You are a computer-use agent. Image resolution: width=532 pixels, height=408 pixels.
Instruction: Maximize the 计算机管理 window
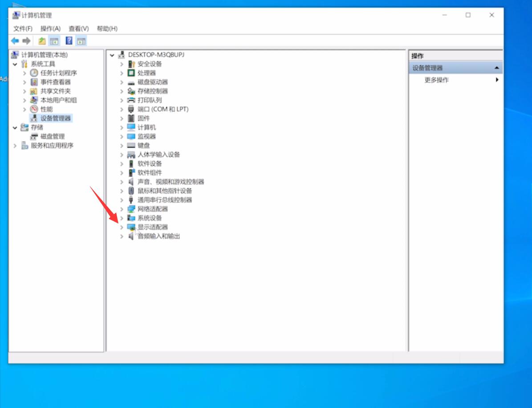468,15
